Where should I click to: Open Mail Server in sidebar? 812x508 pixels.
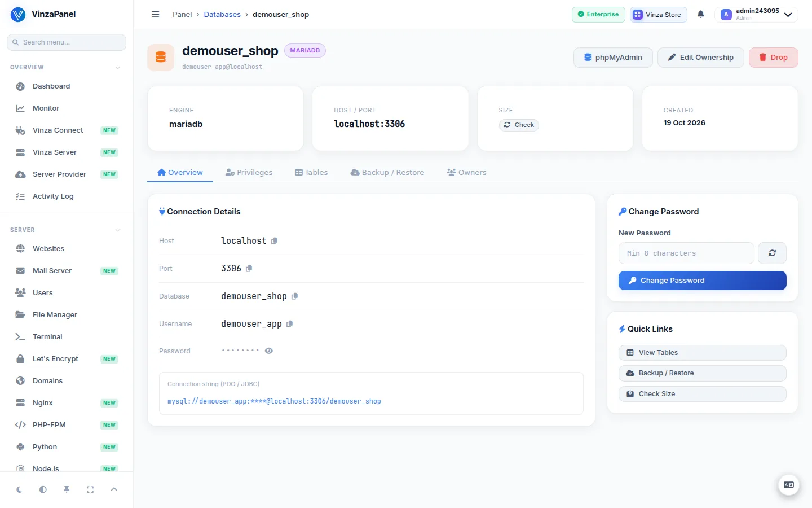pos(67,271)
